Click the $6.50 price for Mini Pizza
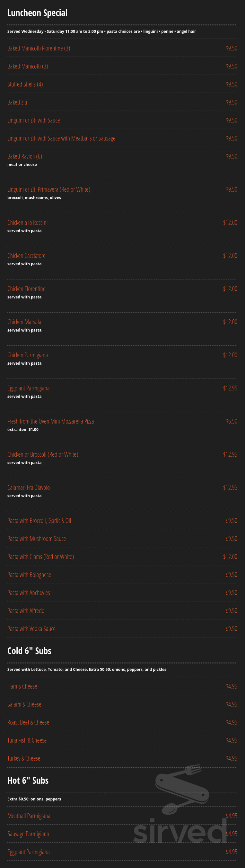Image resolution: width=245 pixels, height=868 pixels. pyautogui.click(x=231, y=421)
